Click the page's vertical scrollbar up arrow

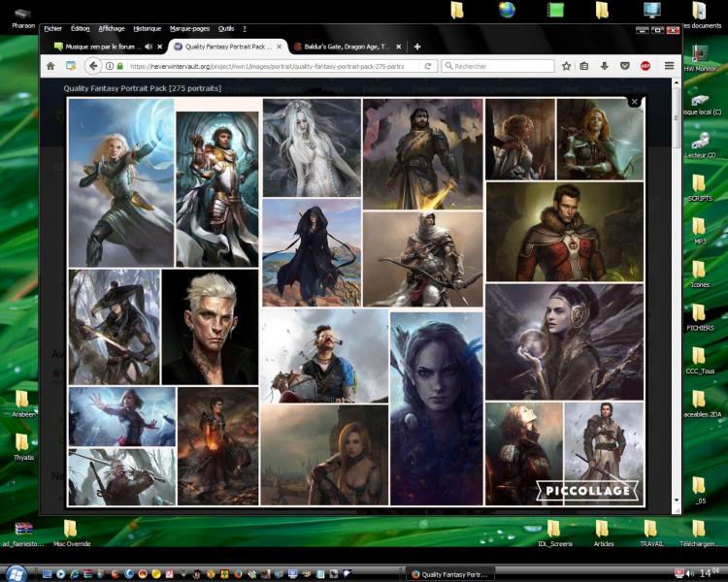pyautogui.click(x=677, y=83)
